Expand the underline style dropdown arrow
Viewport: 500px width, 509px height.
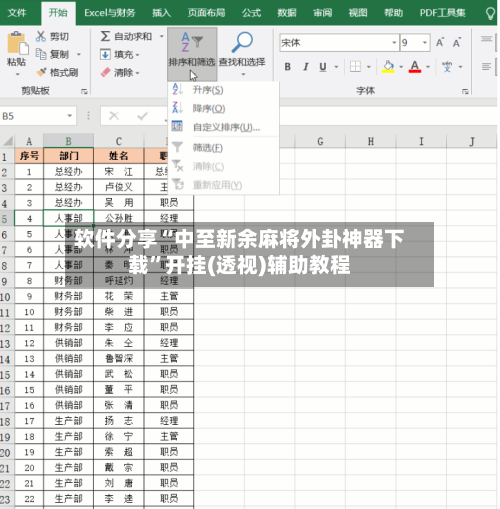tap(336, 67)
